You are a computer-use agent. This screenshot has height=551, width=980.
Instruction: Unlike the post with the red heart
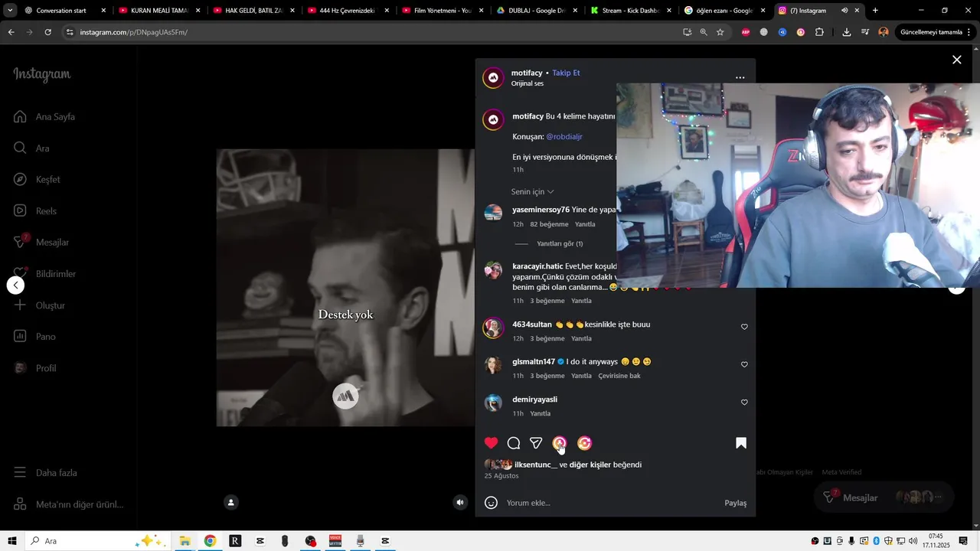pyautogui.click(x=492, y=443)
